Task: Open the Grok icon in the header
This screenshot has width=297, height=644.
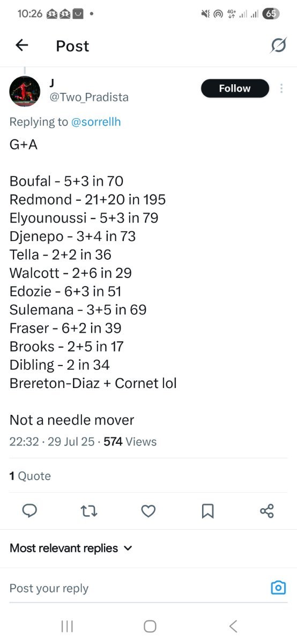Action: tap(278, 46)
